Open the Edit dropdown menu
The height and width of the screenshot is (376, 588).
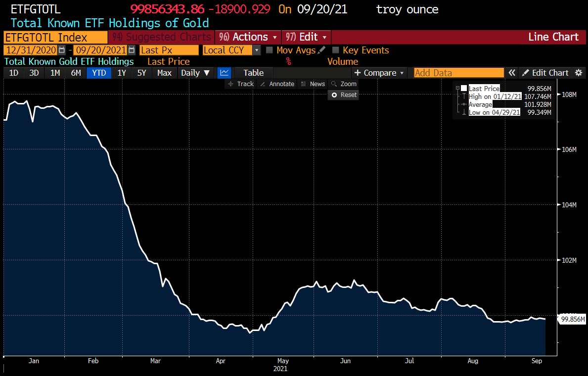(307, 37)
